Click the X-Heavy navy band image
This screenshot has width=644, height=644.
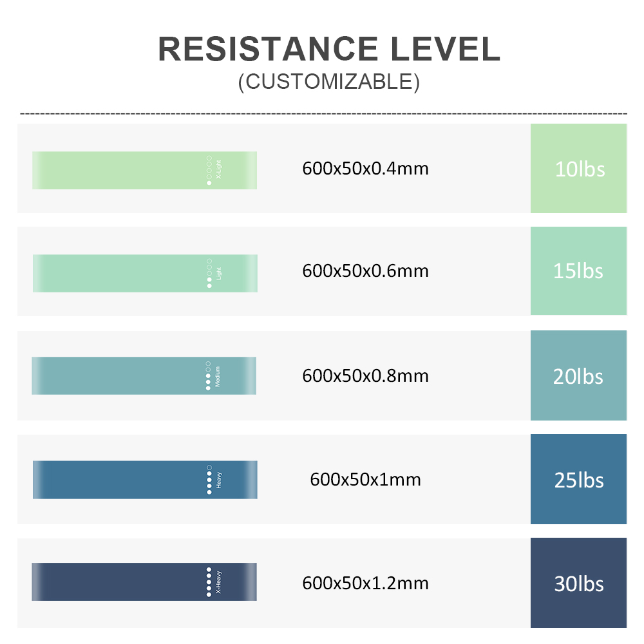144,582
